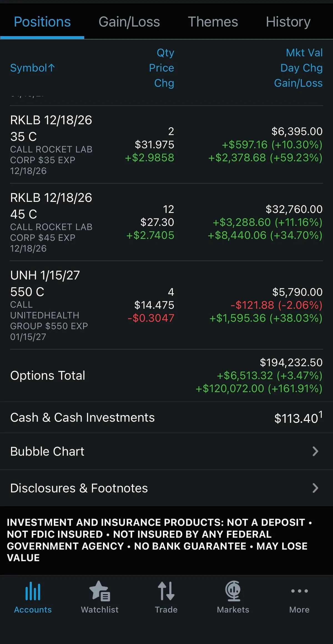
Task: Expand the Disclosures & Footnotes chevron
Action: click(x=315, y=488)
